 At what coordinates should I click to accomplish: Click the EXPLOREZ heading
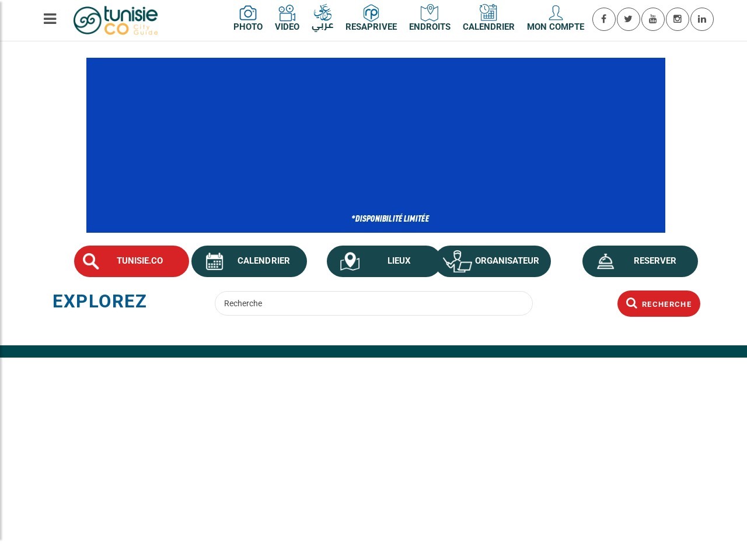[x=100, y=301]
